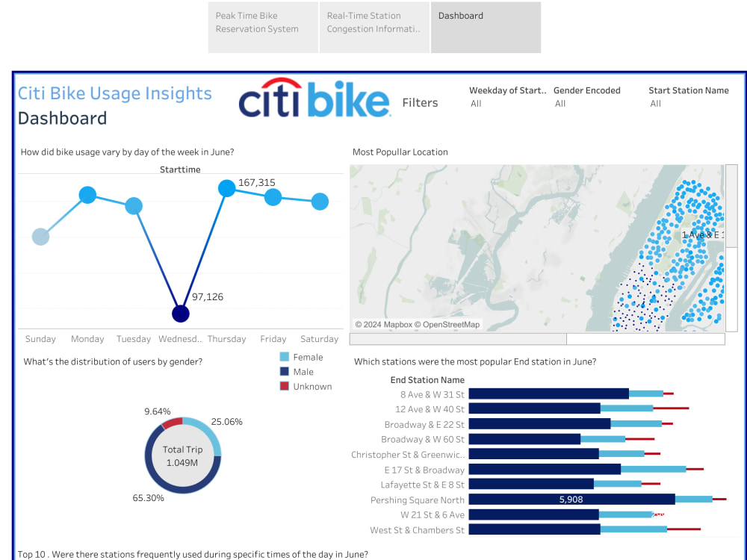Click the 1 Ave & E station map label
Screen dimensions: 747x560
pos(703,234)
